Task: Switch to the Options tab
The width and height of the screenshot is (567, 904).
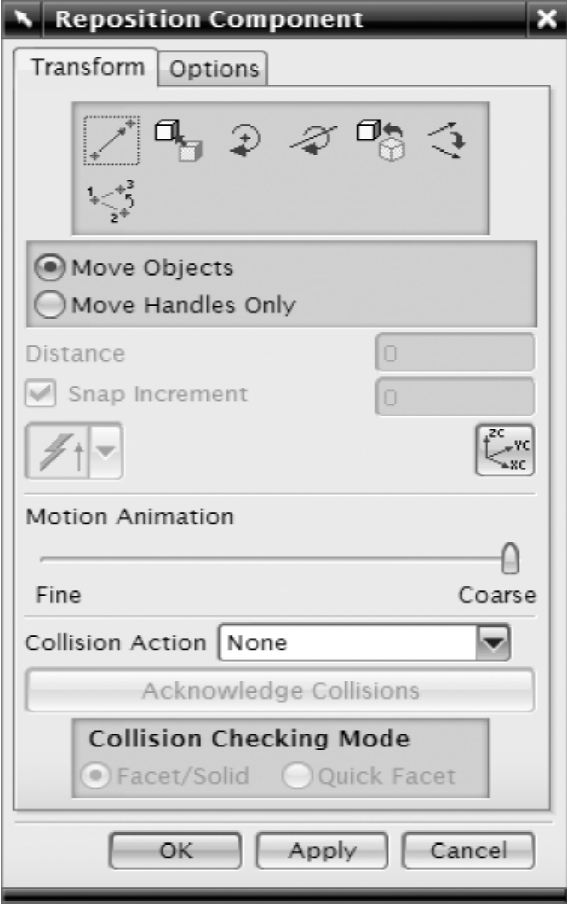Action: coord(213,69)
